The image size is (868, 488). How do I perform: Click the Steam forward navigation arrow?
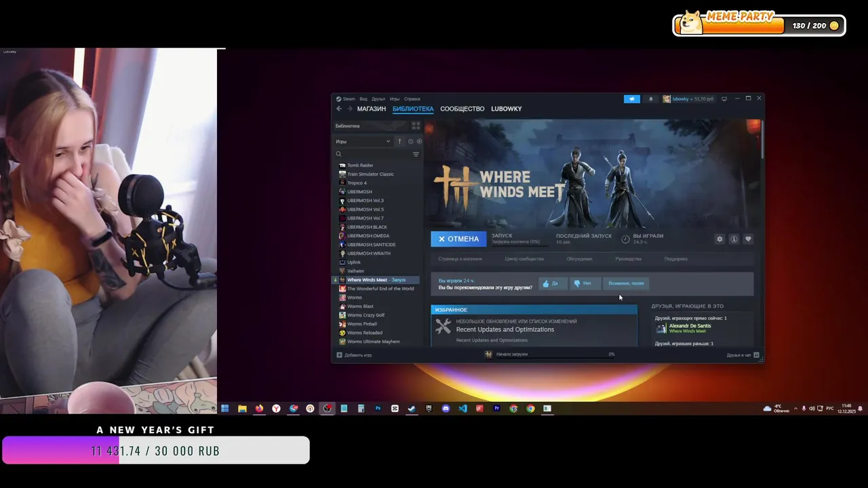click(x=350, y=108)
